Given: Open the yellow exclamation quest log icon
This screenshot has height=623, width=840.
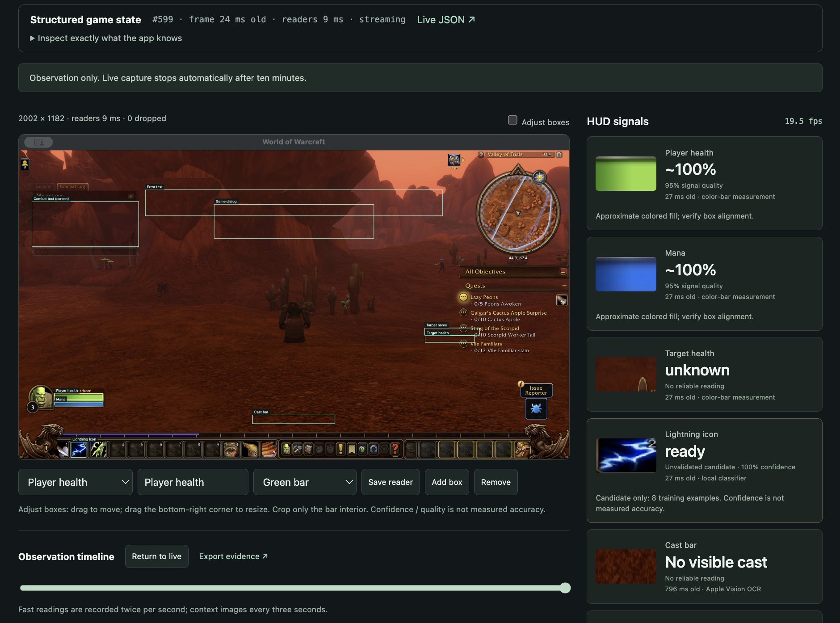Looking at the screenshot, I should (x=341, y=449).
